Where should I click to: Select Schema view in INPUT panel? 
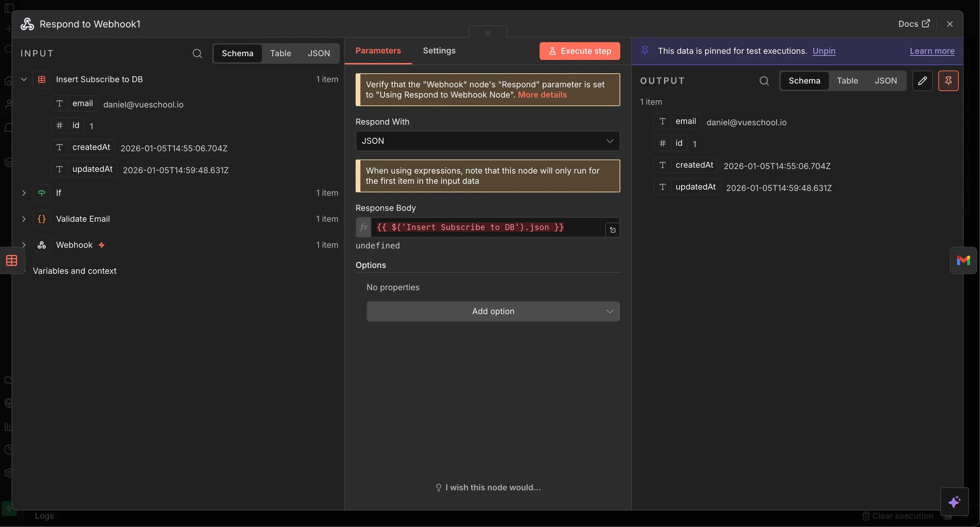237,54
